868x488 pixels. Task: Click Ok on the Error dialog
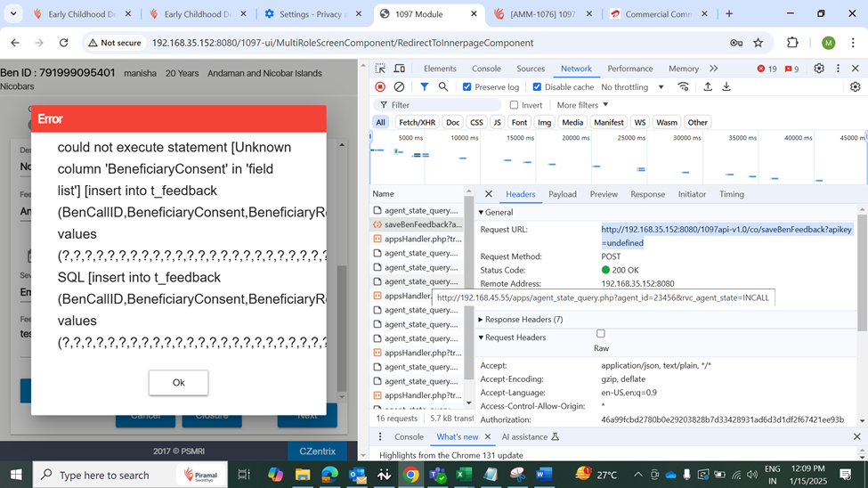(178, 383)
